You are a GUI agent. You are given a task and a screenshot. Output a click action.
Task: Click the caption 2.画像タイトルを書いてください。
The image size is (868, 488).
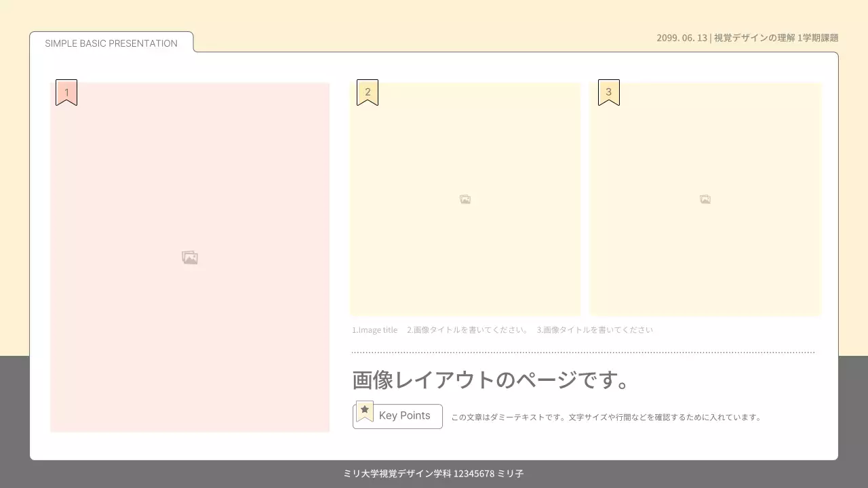pyautogui.click(x=467, y=329)
